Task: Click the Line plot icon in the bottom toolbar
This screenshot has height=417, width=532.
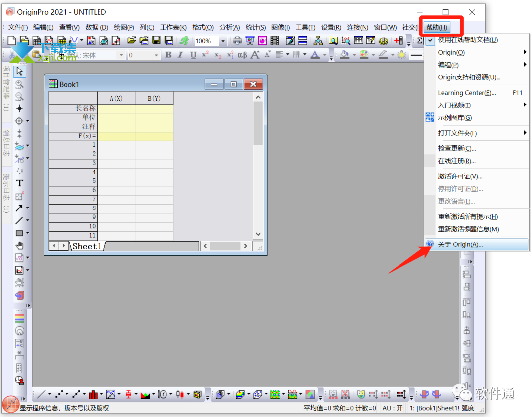Action: tap(41, 394)
